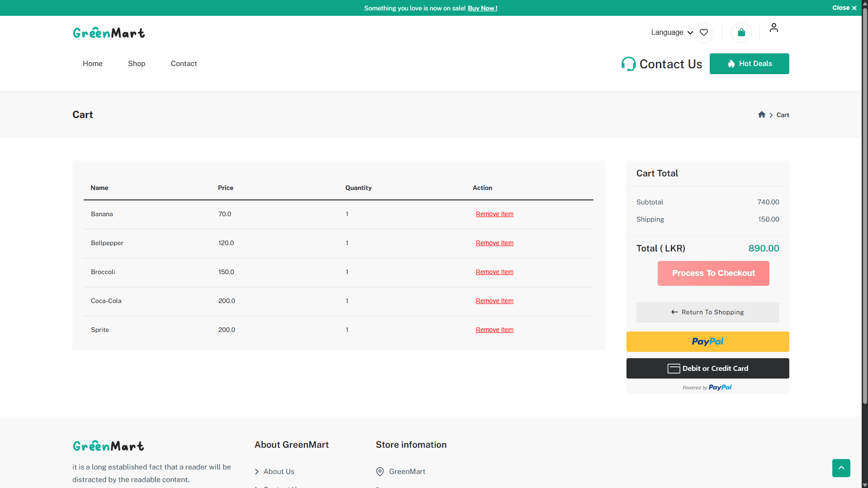Open the shopping bag cart icon

pyautogui.click(x=741, y=32)
